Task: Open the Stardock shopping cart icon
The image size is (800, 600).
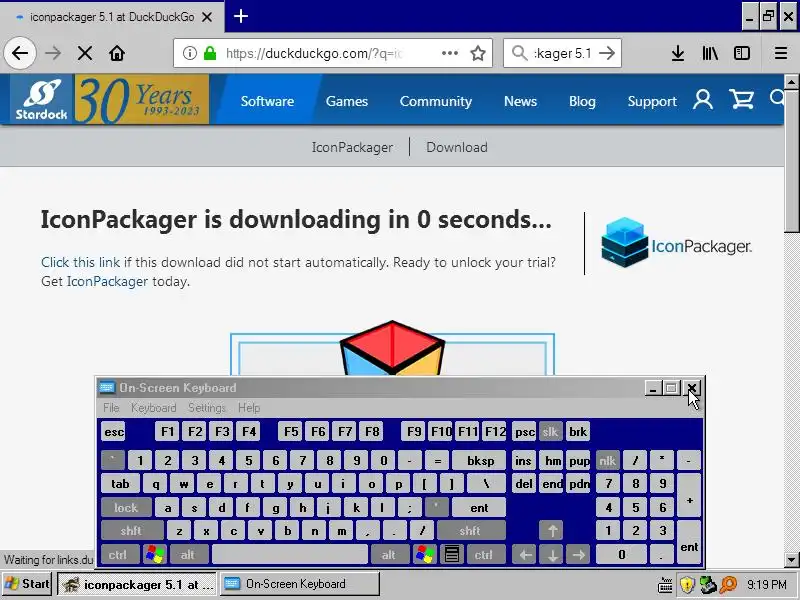Action: coord(741,99)
